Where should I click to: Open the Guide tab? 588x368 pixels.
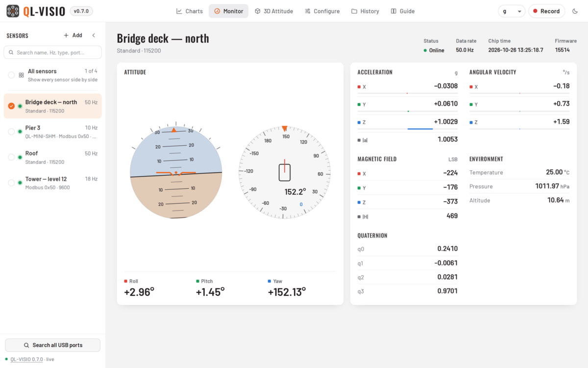pyautogui.click(x=403, y=11)
